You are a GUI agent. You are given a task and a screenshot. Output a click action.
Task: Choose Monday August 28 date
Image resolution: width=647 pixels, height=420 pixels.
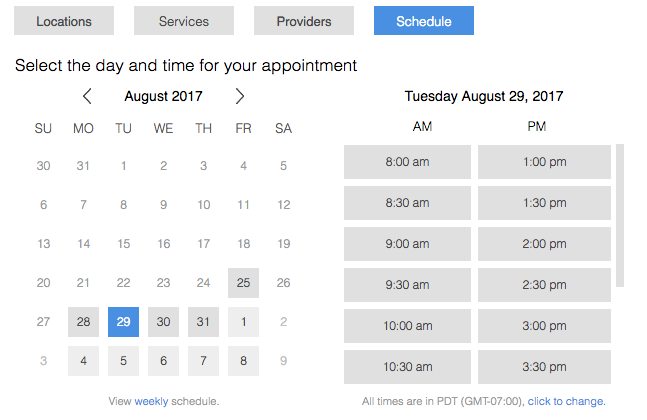click(83, 322)
